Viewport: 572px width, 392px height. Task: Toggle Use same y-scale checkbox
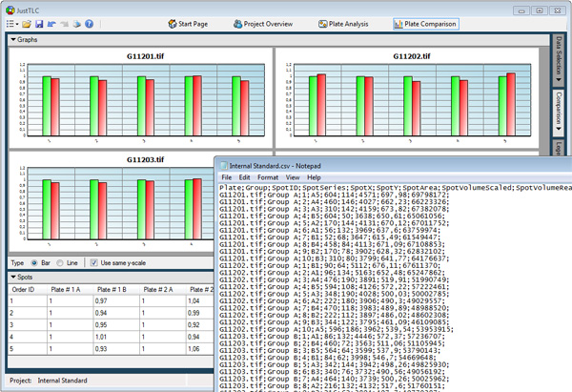tap(94, 263)
